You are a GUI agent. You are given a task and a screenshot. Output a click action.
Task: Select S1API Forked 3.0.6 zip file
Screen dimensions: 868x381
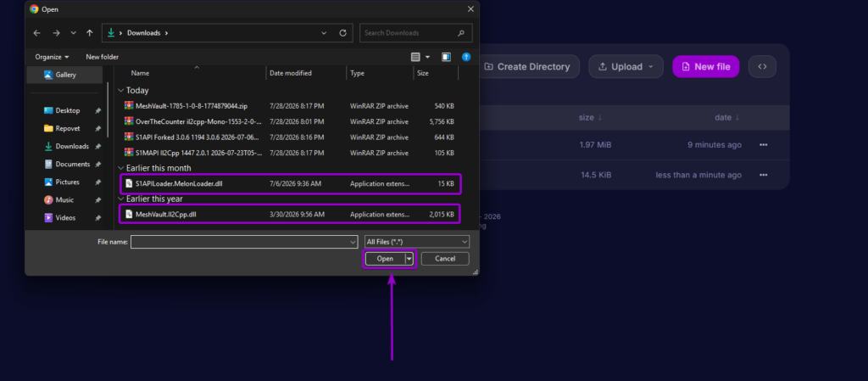(x=290, y=137)
